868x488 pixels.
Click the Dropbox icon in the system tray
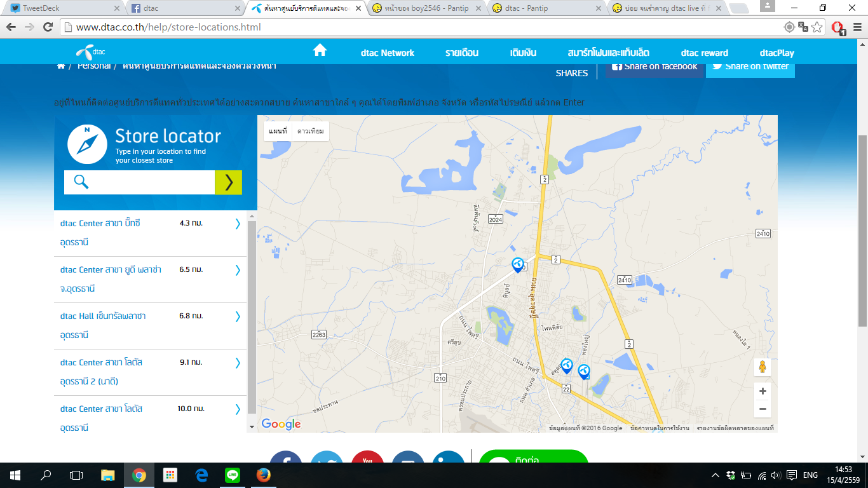pos(731,475)
